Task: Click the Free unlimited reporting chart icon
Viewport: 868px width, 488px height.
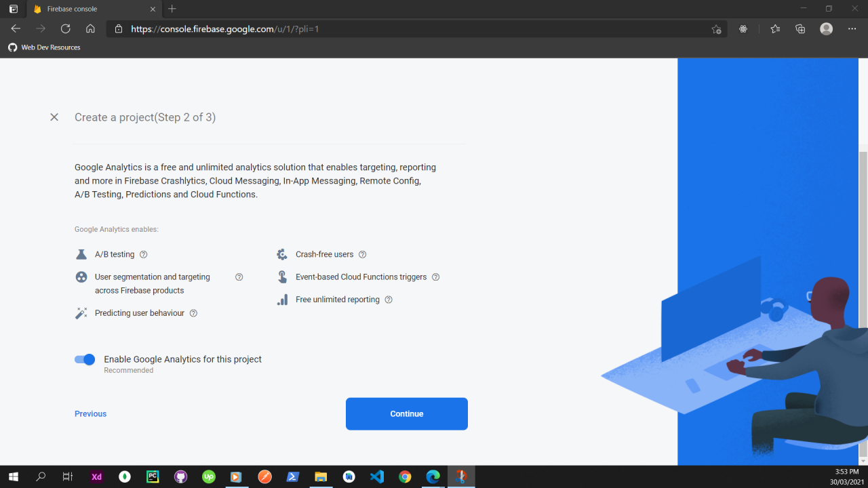Action: pos(282,299)
